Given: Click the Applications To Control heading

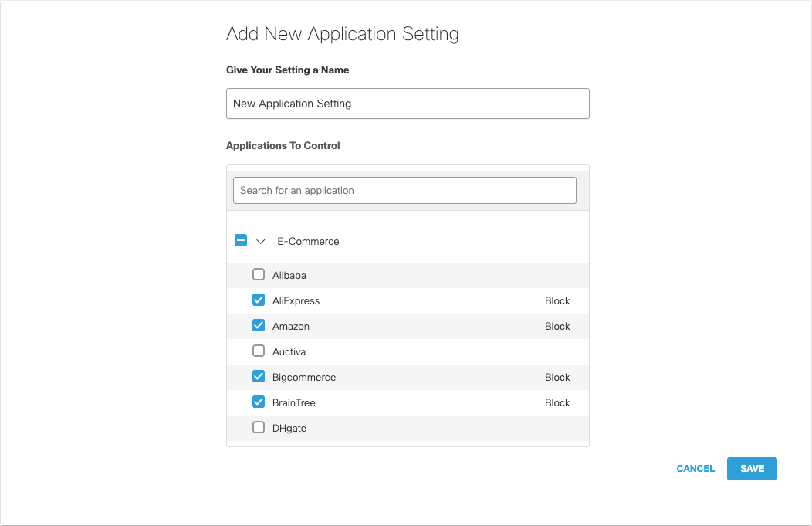Looking at the screenshot, I should (x=283, y=146).
